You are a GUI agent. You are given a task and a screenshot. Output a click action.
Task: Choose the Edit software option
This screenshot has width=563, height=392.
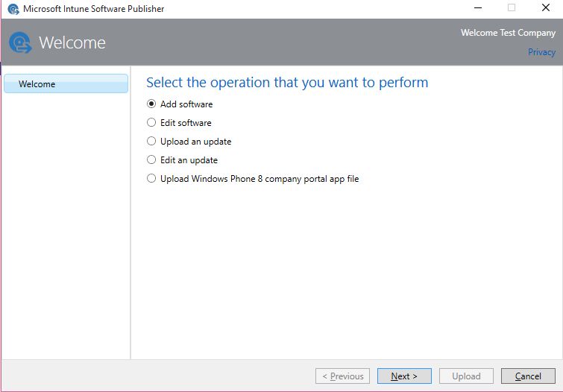click(151, 123)
